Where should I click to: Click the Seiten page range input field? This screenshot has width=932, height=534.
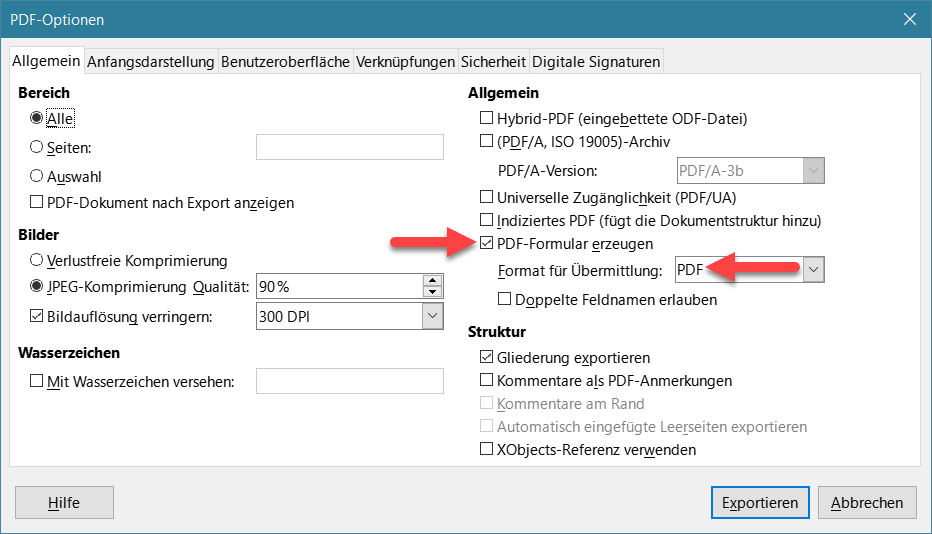tap(350, 147)
